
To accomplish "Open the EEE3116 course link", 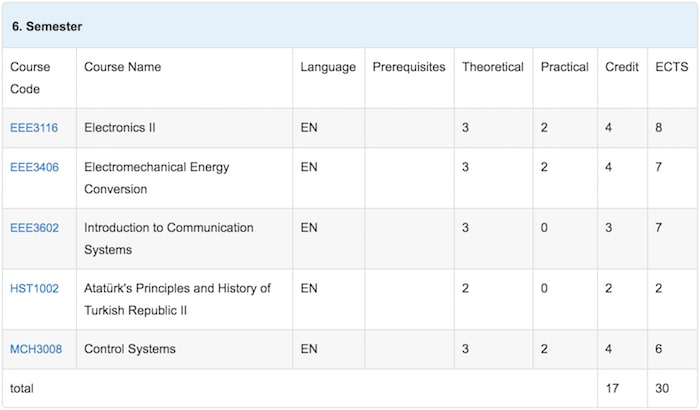I will coord(34,128).
